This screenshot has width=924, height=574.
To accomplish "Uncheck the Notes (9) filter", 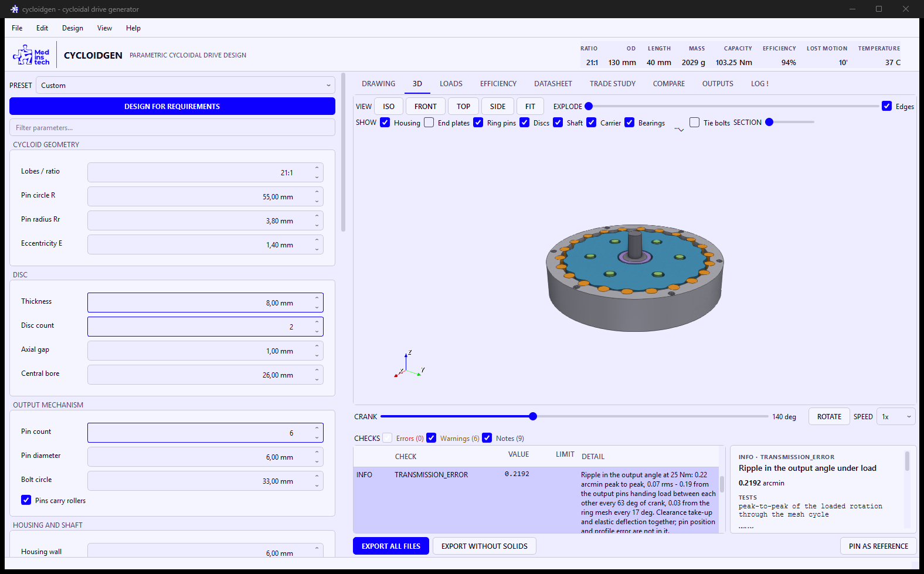I will (x=487, y=438).
